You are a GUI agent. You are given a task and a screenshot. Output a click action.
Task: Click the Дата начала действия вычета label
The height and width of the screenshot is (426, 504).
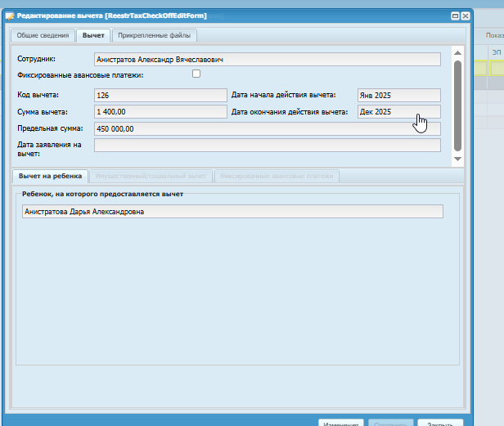click(283, 95)
